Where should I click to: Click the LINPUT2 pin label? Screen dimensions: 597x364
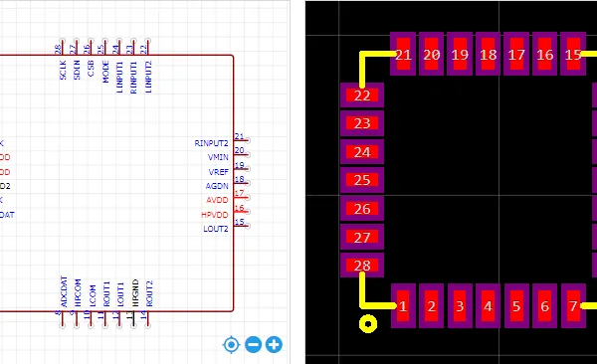[148, 77]
